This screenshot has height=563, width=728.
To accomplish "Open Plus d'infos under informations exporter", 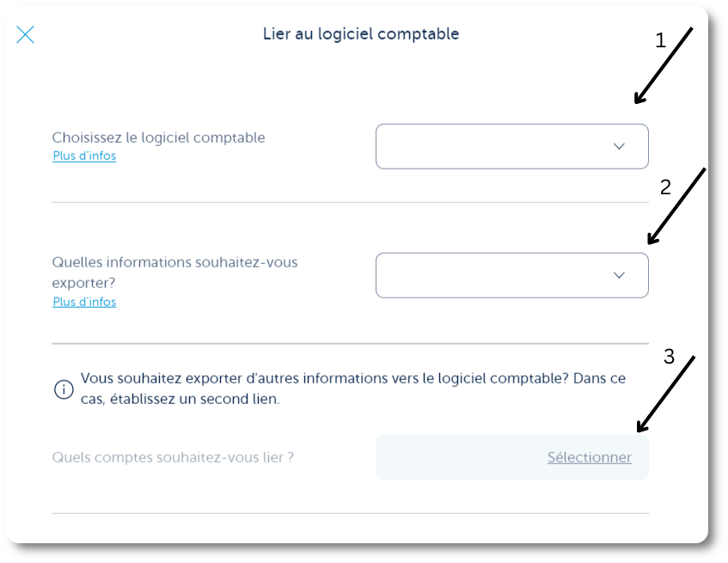I will coord(84,303).
